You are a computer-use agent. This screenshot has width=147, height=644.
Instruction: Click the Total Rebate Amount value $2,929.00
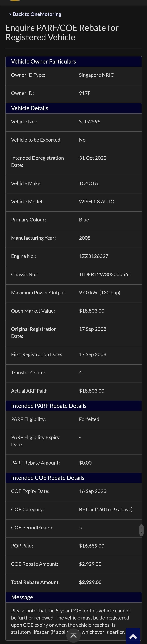click(x=90, y=582)
